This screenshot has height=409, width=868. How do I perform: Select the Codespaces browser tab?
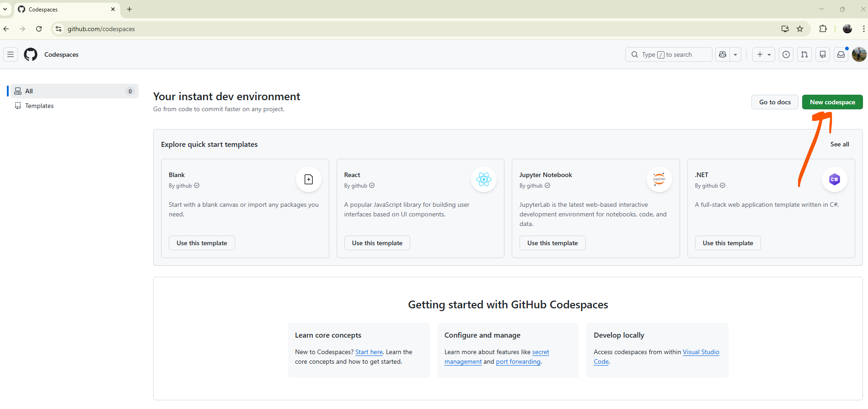pos(67,9)
